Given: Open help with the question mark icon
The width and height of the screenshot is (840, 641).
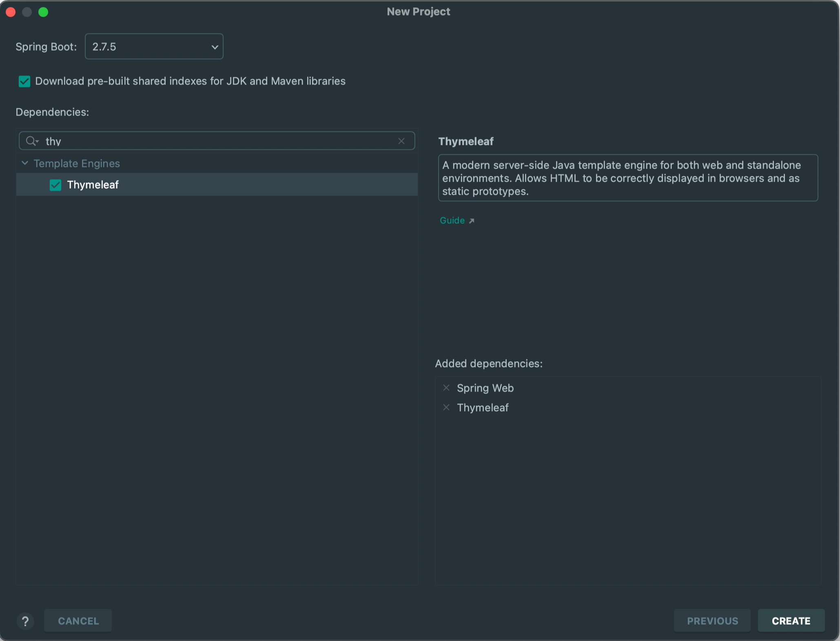Looking at the screenshot, I should [x=25, y=621].
